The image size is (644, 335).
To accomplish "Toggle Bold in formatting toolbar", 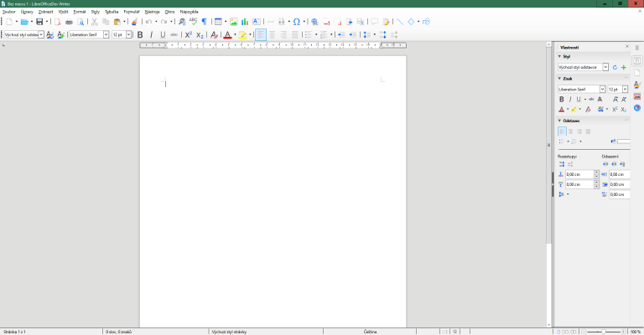I will pos(140,35).
